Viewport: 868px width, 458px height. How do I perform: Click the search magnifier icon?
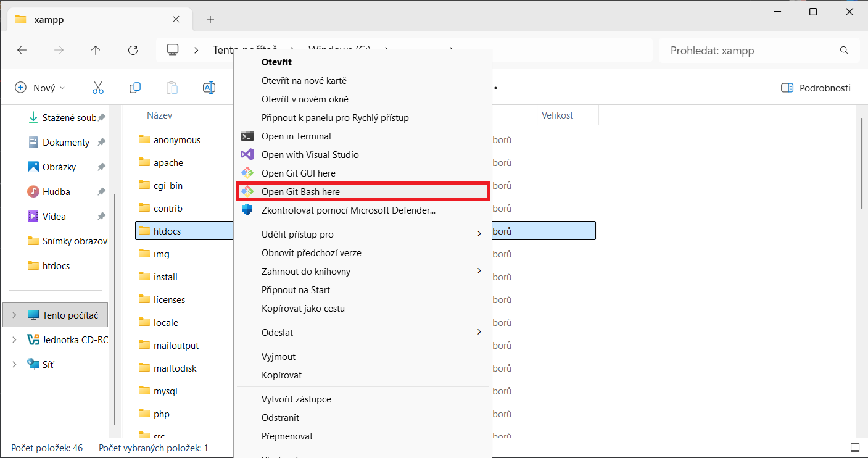click(x=845, y=51)
